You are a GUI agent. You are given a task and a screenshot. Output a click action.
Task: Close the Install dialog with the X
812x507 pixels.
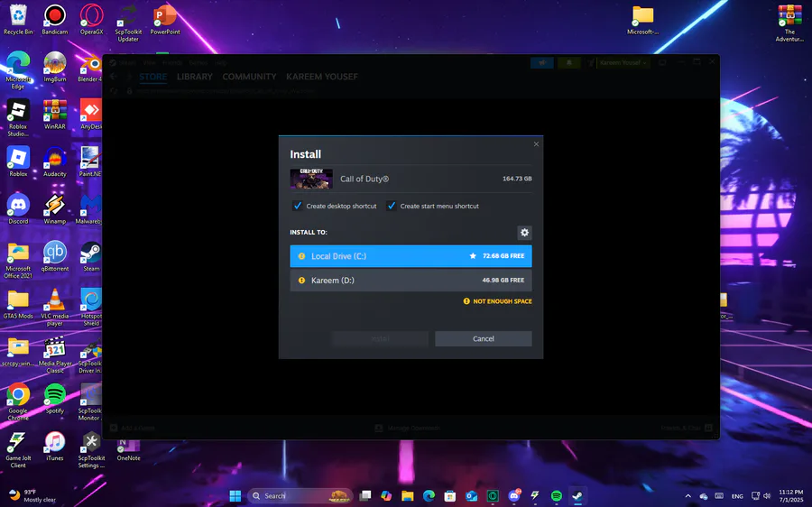pyautogui.click(x=536, y=144)
